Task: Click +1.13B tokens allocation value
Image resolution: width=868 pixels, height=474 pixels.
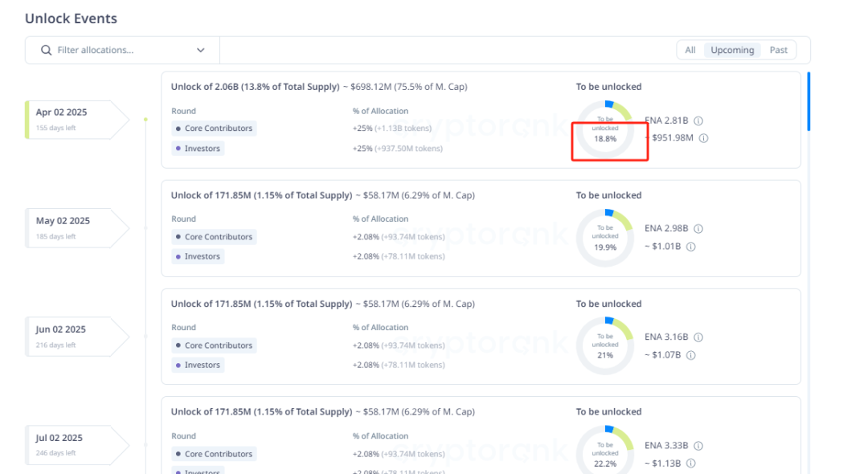Action: [403, 129]
